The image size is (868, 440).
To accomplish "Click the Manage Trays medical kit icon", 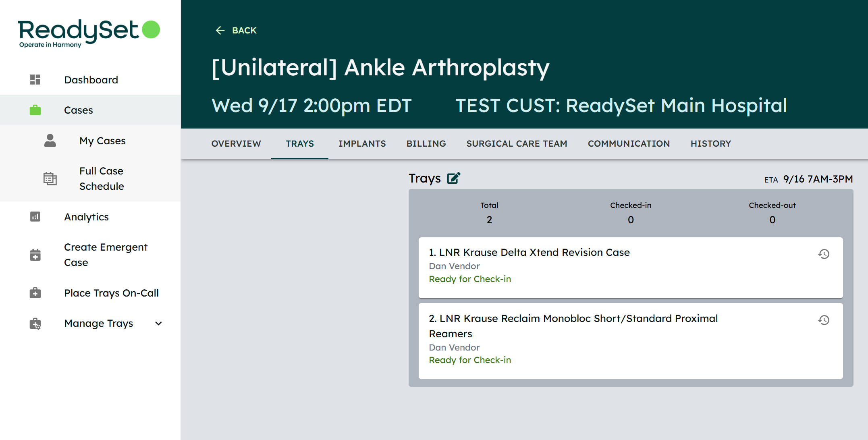I will click(x=35, y=324).
